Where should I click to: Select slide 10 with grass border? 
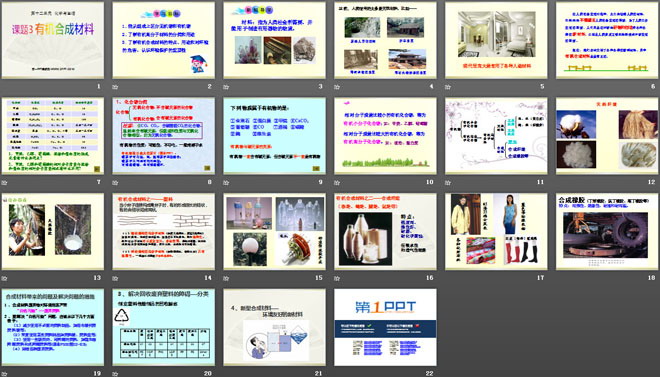click(385, 136)
